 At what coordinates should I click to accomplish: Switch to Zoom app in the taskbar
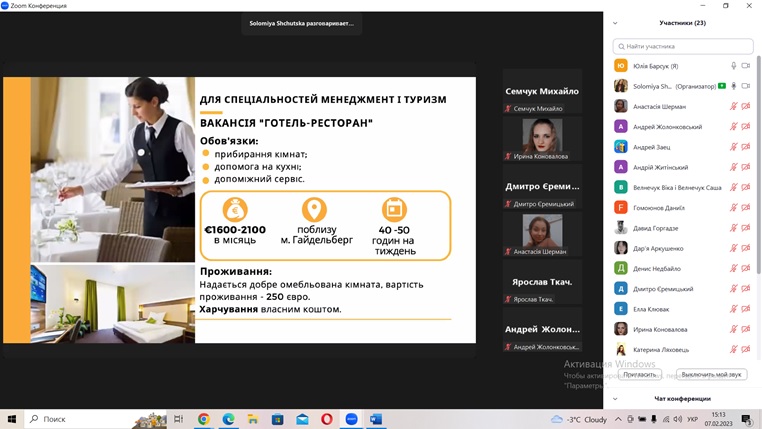click(351, 419)
